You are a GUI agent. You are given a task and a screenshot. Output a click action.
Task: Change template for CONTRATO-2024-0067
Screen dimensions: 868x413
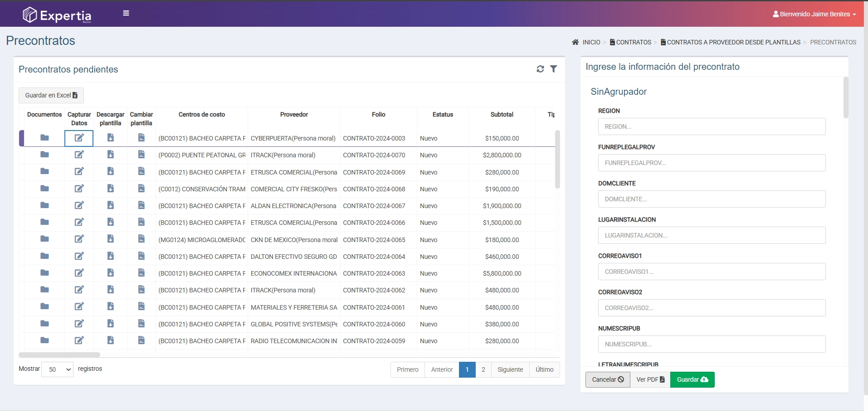pyautogui.click(x=141, y=205)
